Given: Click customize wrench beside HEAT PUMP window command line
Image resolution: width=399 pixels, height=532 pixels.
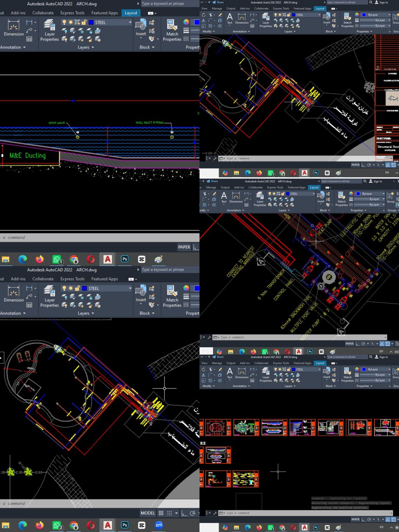Looking at the screenshot, I should [209, 337].
